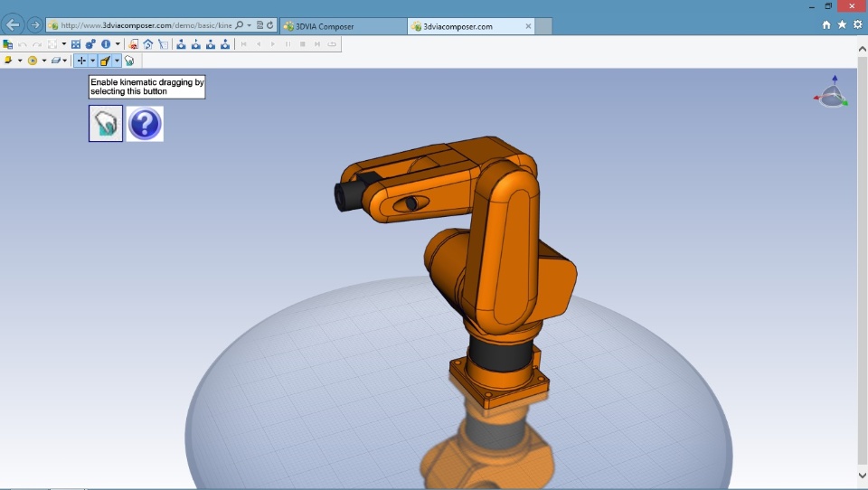Screen dimensions: 868x490
Task: Play the animation
Action: point(273,43)
